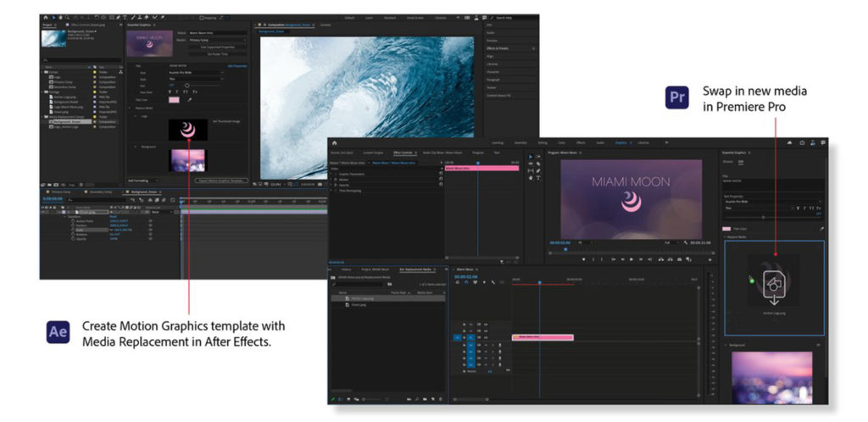Screen dimensions: 868x422
Task: Switch to the Browse tab in Premiere Essential Graphics
Action: tap(728, 162)
